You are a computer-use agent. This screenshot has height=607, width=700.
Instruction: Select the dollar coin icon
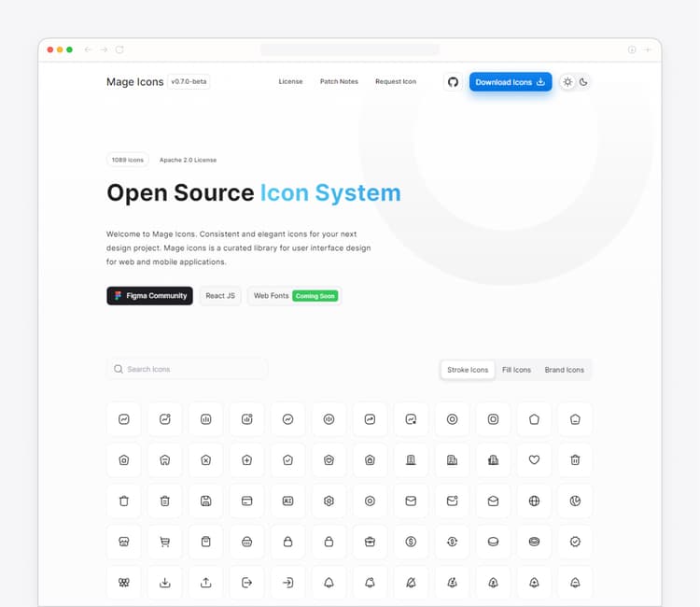pos(411,542)
